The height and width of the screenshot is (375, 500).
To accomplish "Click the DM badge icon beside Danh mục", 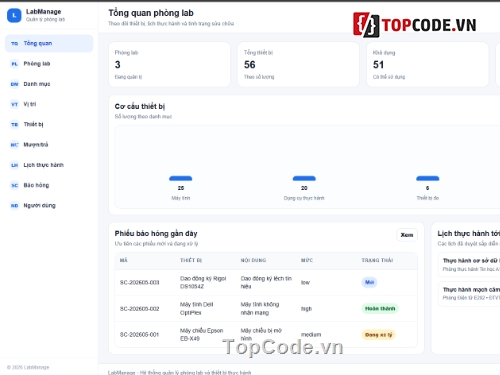I will click(x=14, y=84).
